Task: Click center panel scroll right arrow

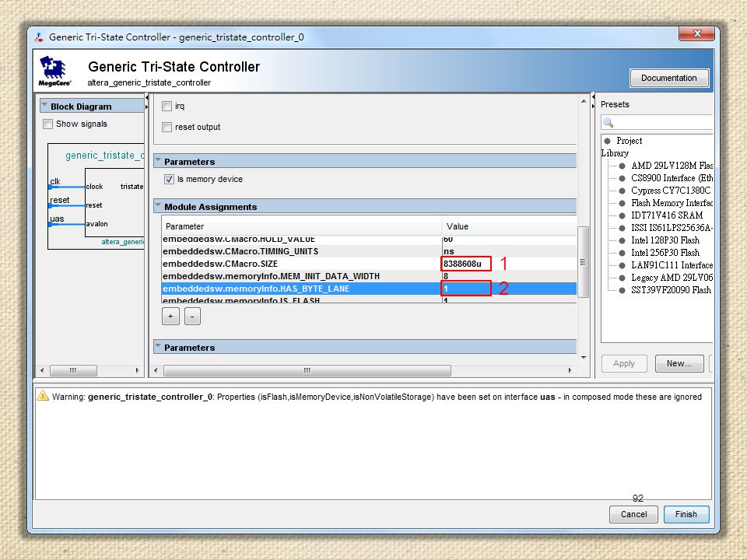Action: tap(570, 370)
